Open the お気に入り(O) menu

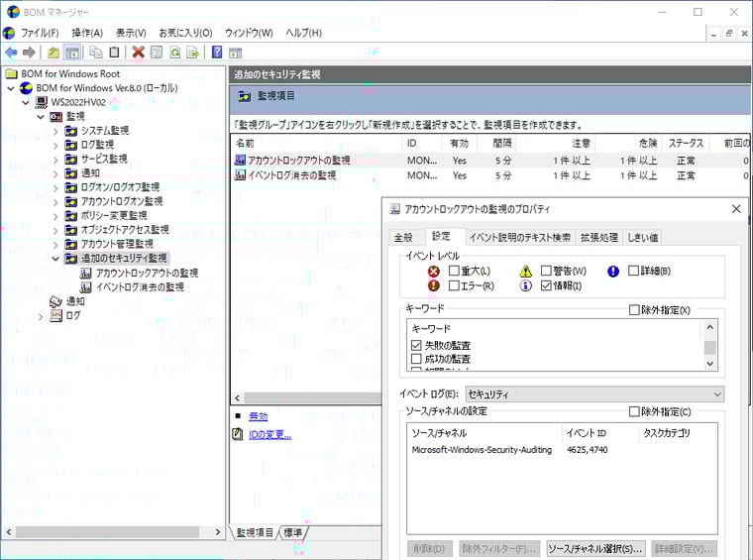tap(185, 33)
